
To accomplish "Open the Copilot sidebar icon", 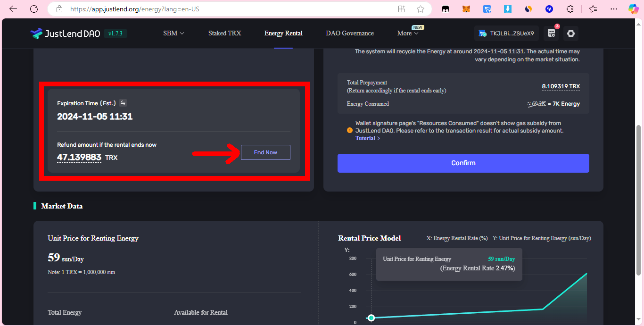I will [634, 9].
